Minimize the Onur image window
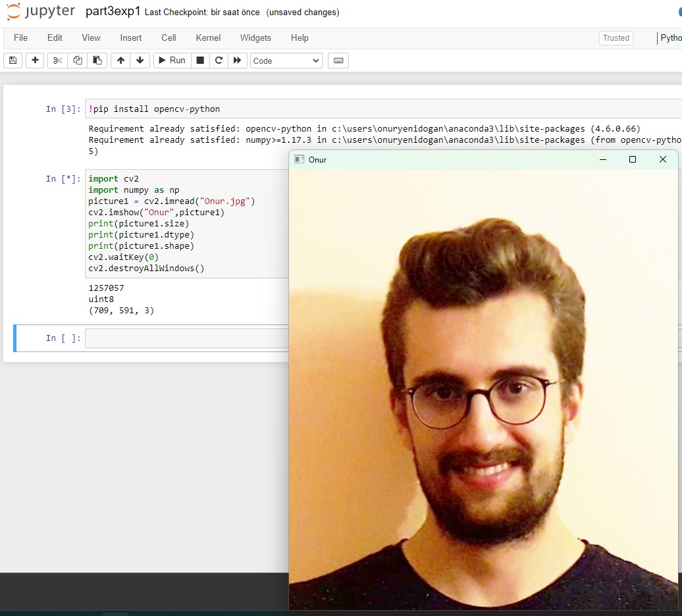 pos(603,159)
